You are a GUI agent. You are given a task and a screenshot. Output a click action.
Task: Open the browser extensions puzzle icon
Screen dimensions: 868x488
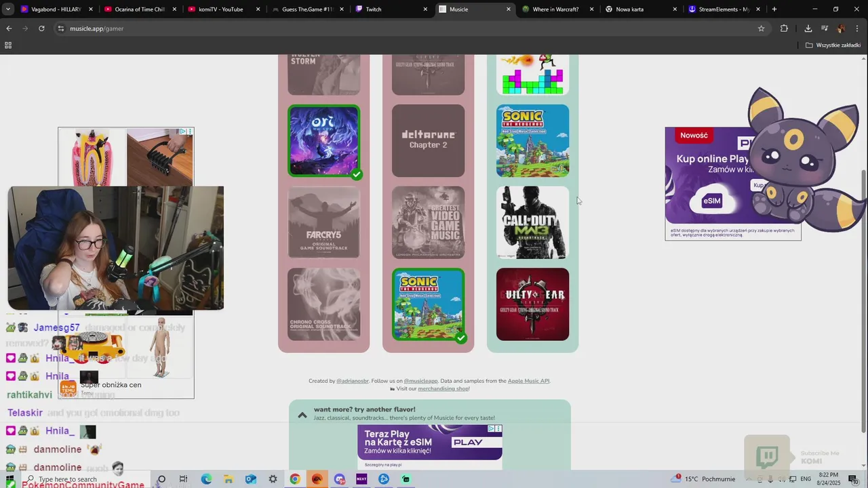(784, 28)
